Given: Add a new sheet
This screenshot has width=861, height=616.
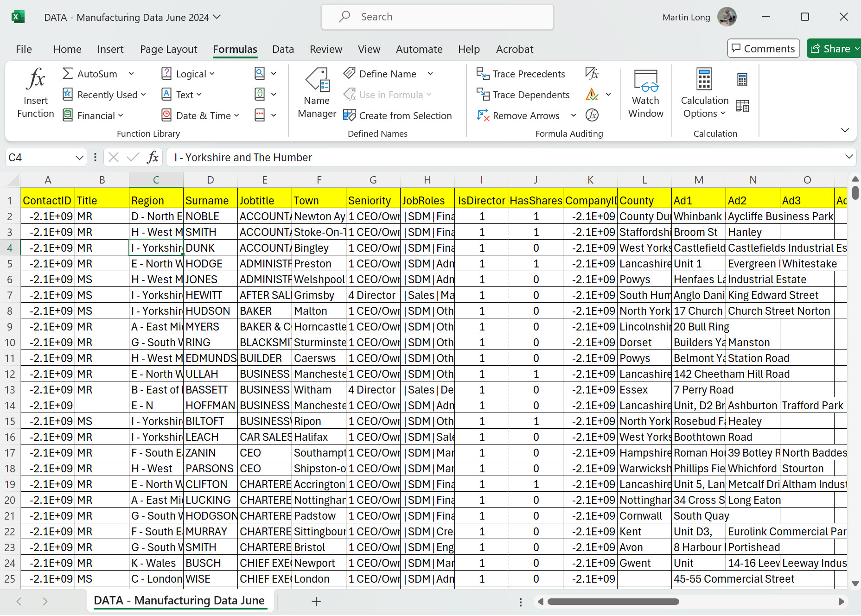Looking at the screenshot, I should point(316,602).
